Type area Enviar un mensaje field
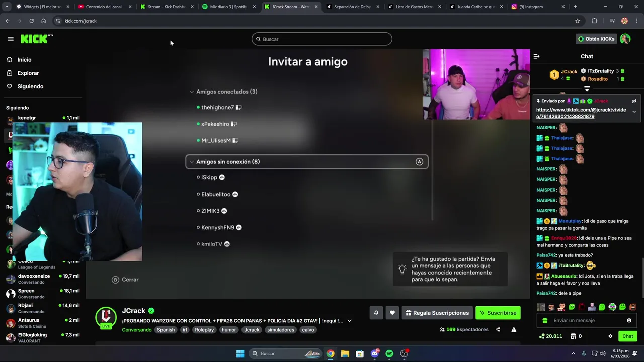 (x=588, y=320)
